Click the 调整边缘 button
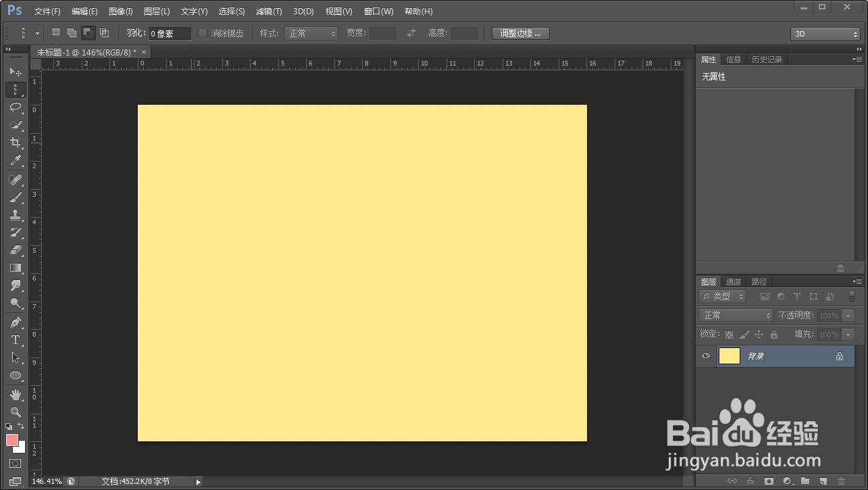 (520, 33)
